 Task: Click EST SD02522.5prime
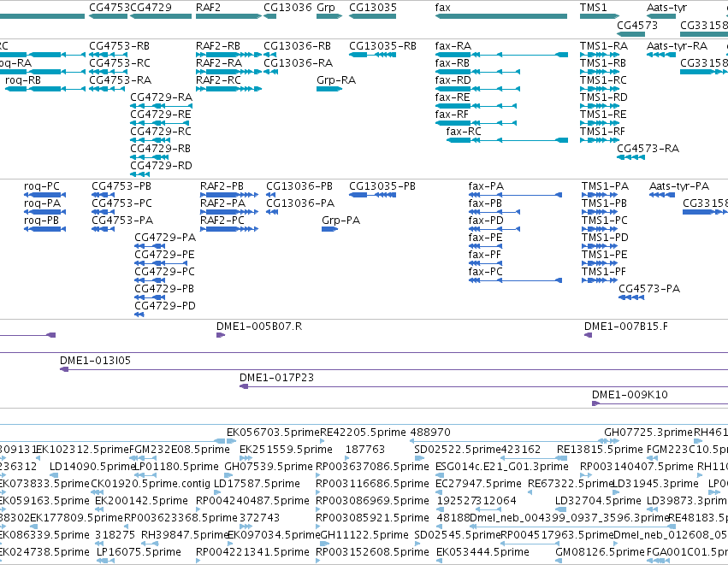tap(458, 450)
